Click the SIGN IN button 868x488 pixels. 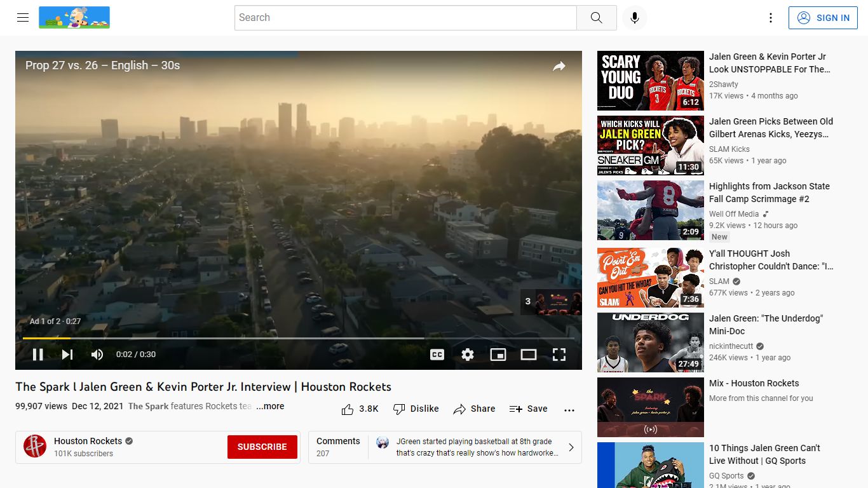pos(823,18)
